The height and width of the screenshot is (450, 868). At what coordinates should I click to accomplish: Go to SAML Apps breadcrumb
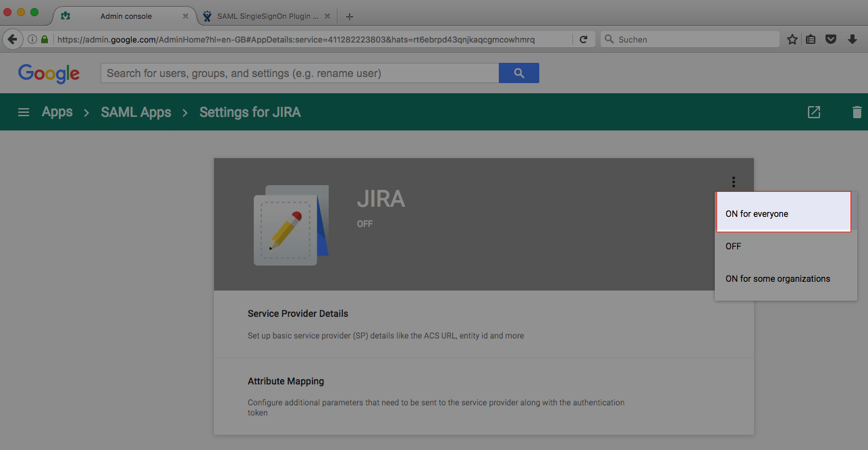click(x=136, y=112)
